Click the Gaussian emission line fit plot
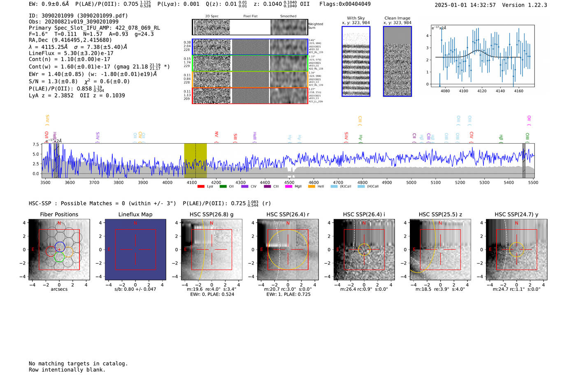The width and height of the screenshot is (576, 392). tap(482, 56)
